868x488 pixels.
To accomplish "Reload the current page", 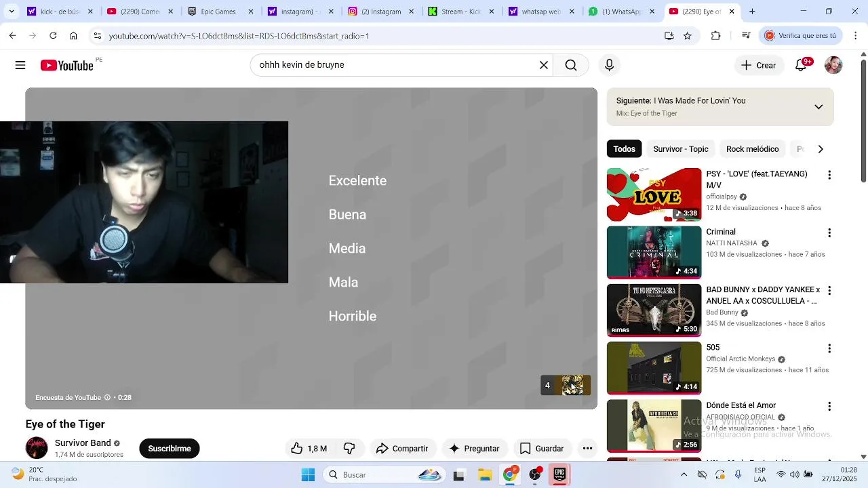I will point(53,36).
